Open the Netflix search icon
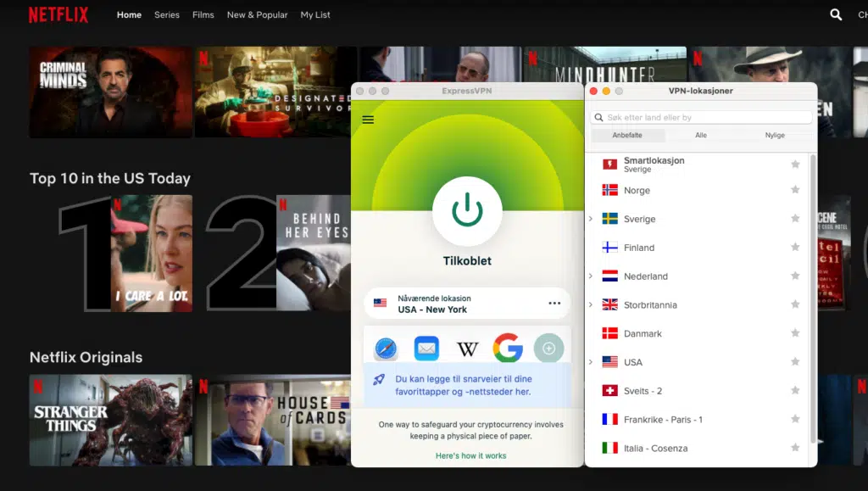868x491 pixels. [836, 15]
